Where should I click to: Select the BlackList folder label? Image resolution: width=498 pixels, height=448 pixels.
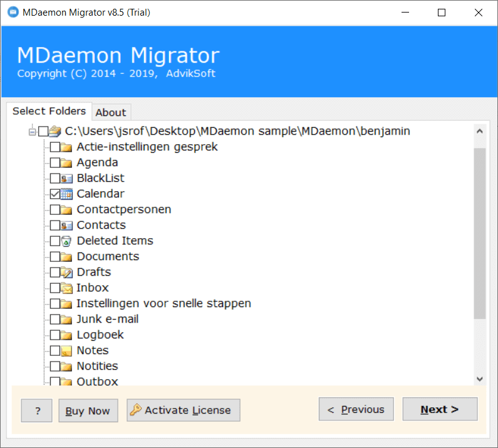click(100, 178)
